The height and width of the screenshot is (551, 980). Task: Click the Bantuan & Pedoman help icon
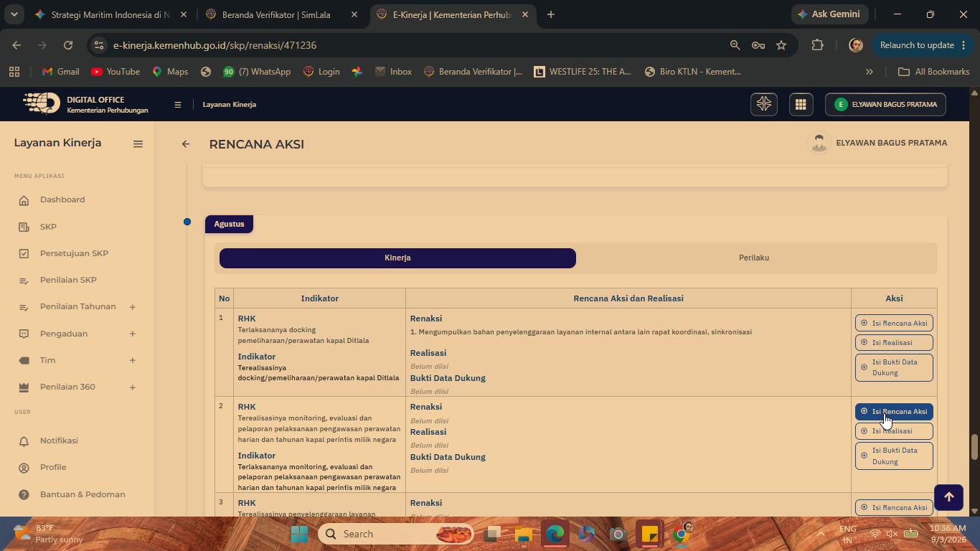click(x=24, y=495)
